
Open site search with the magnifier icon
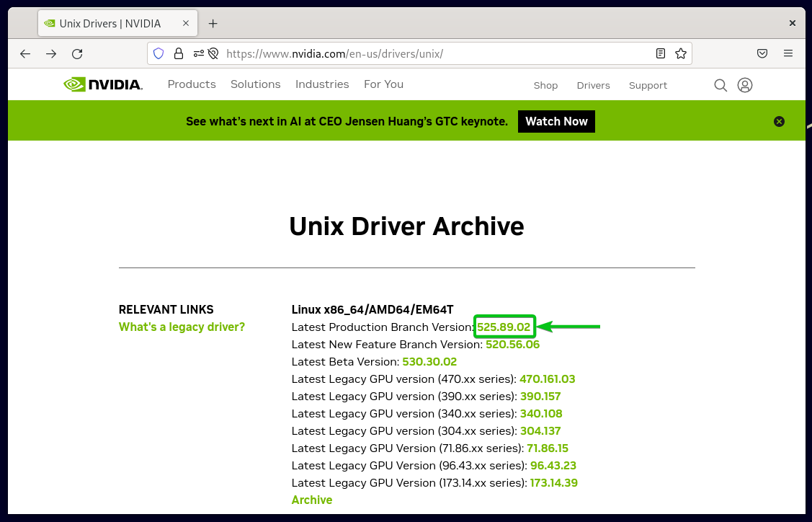point(720,84)
